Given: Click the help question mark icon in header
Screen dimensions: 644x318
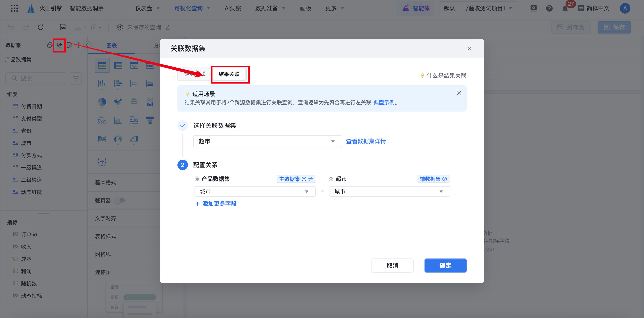Looking at the screenshot, I should point(549,9).
